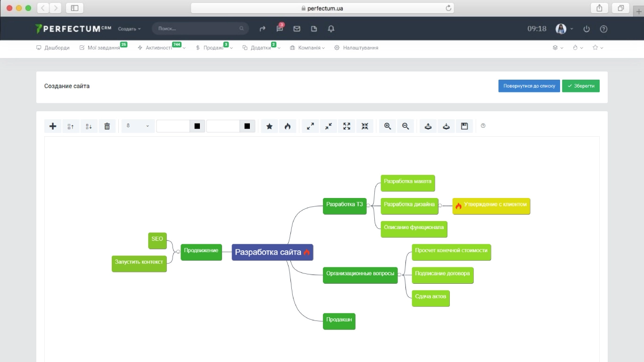644x362 pixels.
Task: Open the font size dropdown showing 8
Action: (138, 126)
